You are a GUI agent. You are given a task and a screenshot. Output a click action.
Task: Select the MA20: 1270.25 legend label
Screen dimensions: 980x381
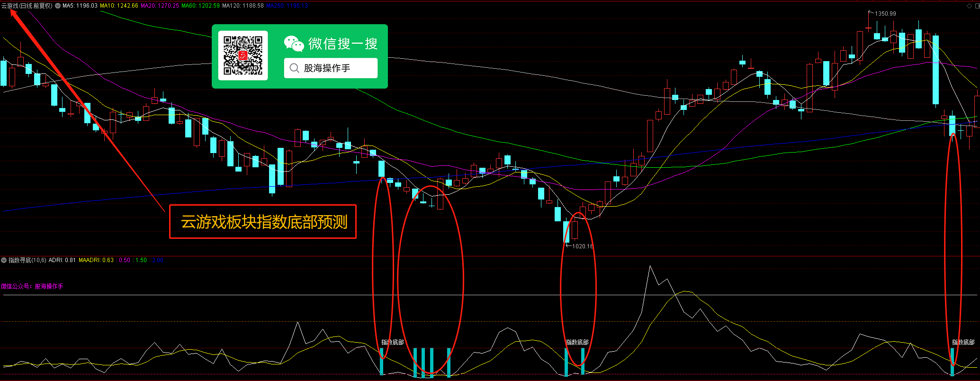coord(160,6)
